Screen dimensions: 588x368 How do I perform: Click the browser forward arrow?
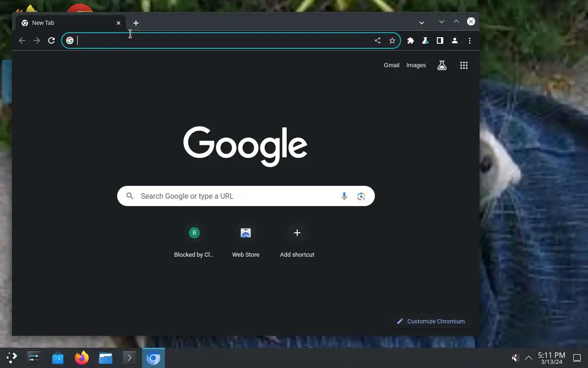[37, 40]
